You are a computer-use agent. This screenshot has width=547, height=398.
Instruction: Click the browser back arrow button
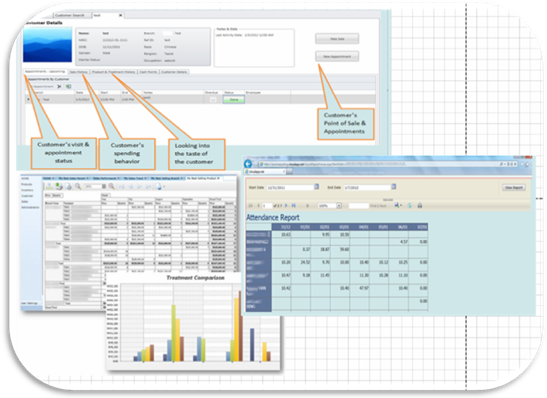click(x=248, y=164)
